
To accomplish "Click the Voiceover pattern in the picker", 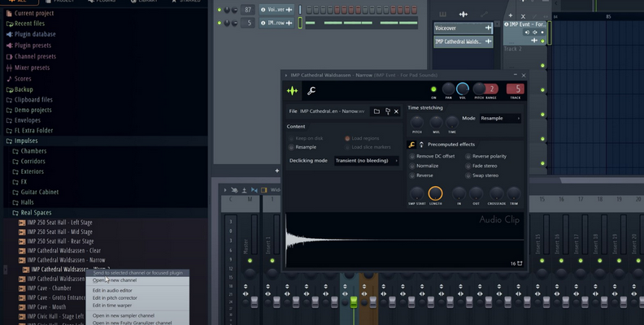I will tap(463, 28).
